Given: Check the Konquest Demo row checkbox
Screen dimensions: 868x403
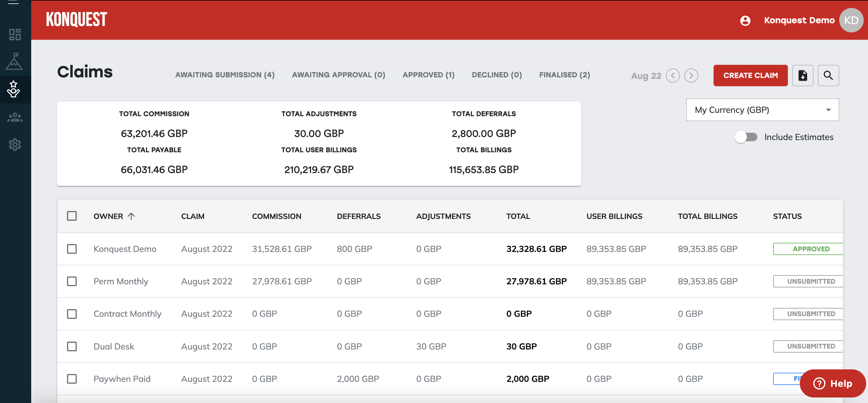Looking at the screenshot, I should pyautogui.click(x=72, y=249).
